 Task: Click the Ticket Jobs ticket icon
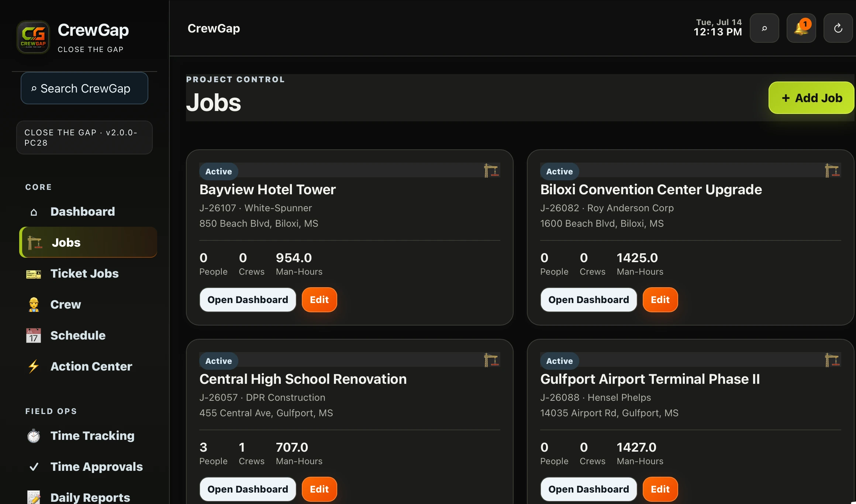[x=34, y=274]
